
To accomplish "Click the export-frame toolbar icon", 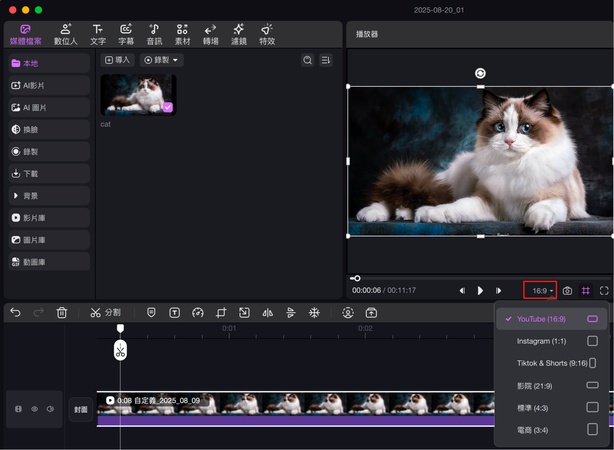I will click(371, 313).
